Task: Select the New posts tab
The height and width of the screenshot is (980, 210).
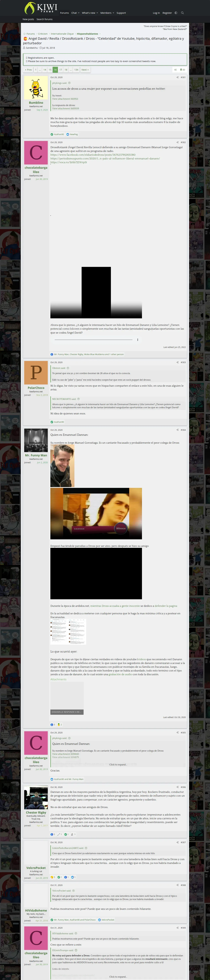Action: pyautogui.click(x=28, y=19)
